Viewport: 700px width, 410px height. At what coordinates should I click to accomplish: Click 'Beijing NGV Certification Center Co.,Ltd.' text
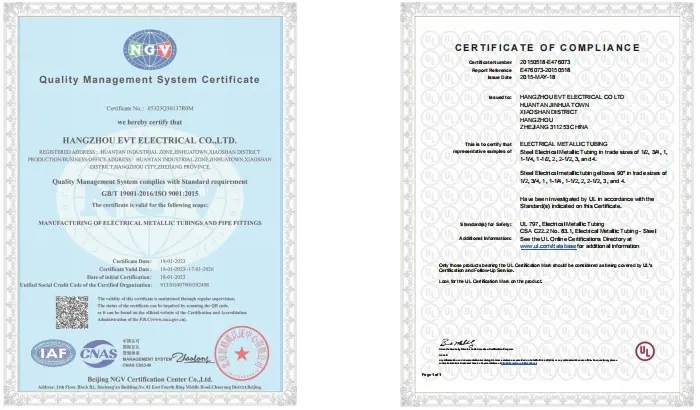coord(150,380)
